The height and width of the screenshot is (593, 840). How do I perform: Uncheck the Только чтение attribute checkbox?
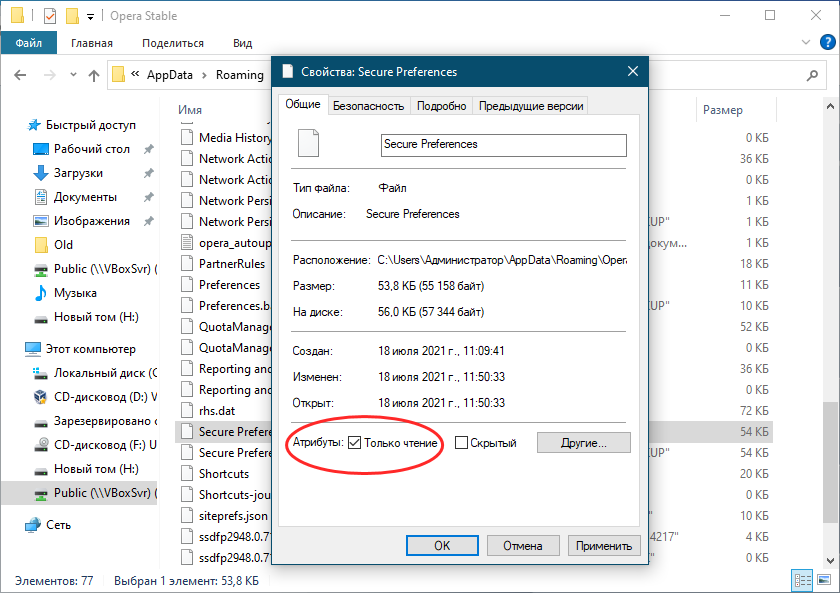click(x=354, y=443)
